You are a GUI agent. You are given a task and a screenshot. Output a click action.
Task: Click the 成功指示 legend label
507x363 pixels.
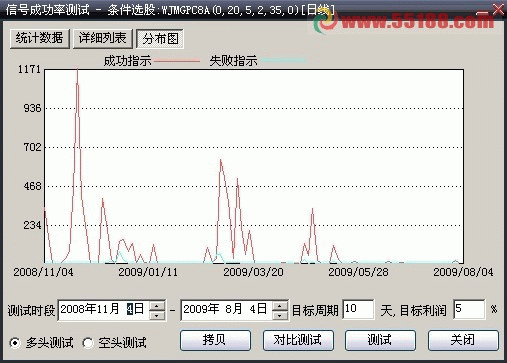tap(127, 61)
